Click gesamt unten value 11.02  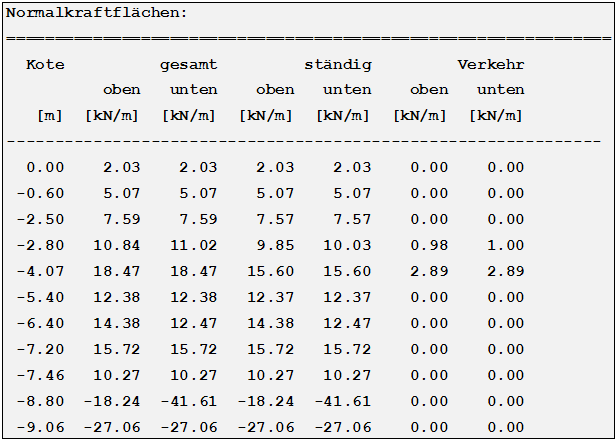(194, 245)
